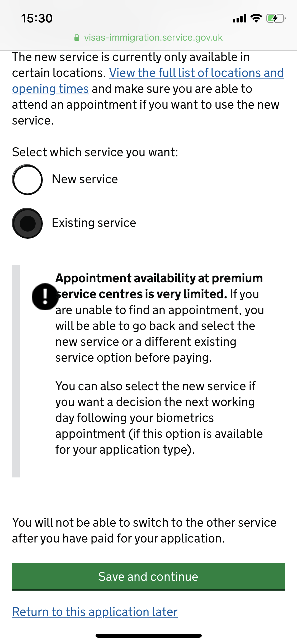
Task: Open Return to this application later link
Action: 95,612
